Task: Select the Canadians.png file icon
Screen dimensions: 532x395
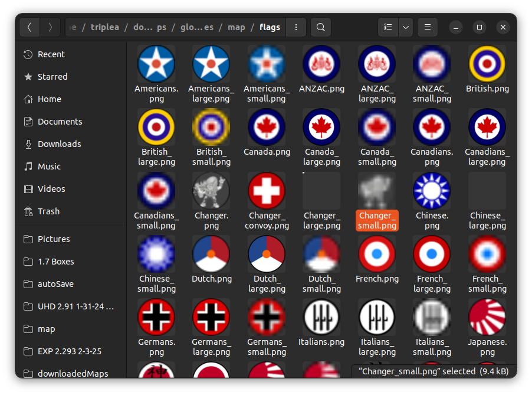Action: [432, 127]
